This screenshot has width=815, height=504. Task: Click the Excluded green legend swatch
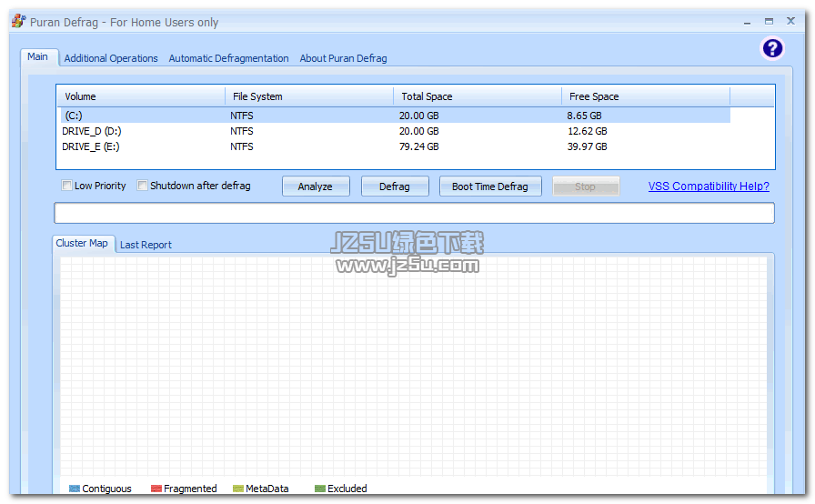click(319, 489)
